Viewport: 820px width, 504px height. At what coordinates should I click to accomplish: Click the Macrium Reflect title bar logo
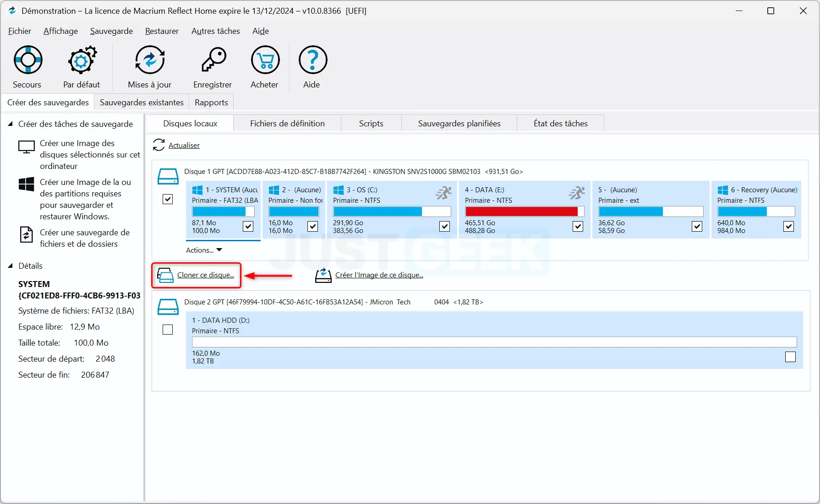12,11
